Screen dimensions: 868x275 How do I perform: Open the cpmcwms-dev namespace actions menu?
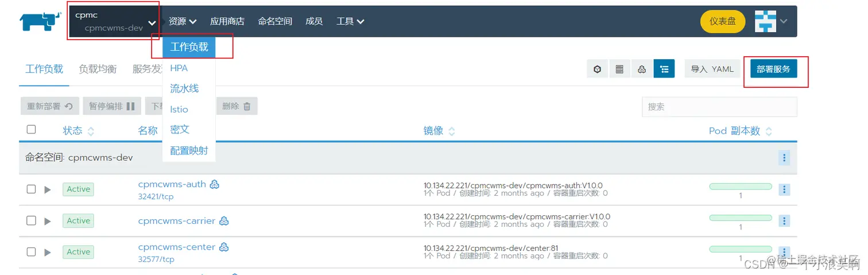(x=785, y=157)
